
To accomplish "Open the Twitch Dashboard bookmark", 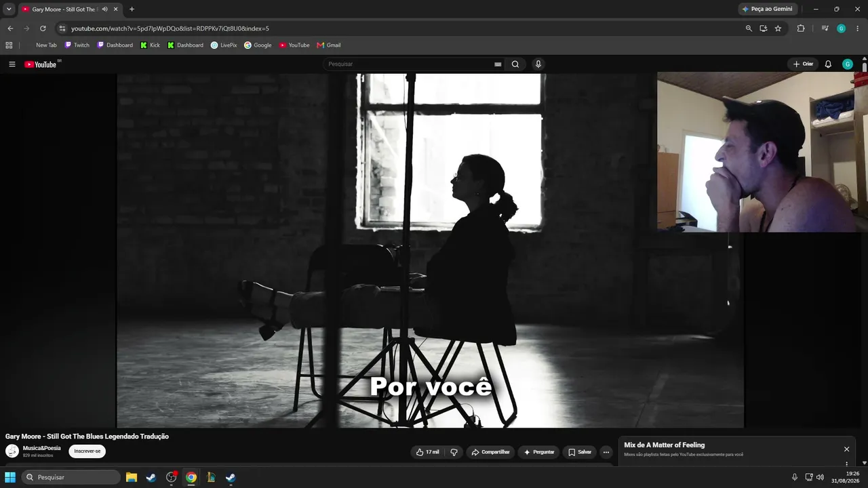I will [115, 45].
